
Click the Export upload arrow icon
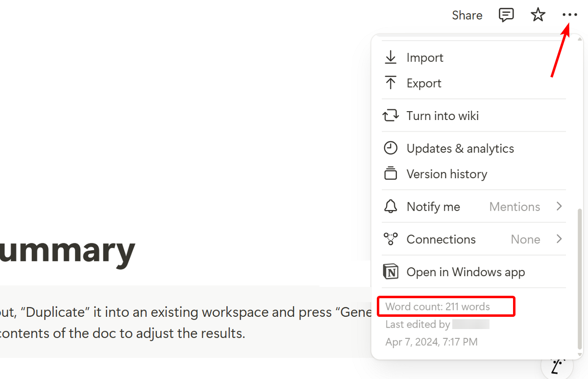(x=391, y=83)
